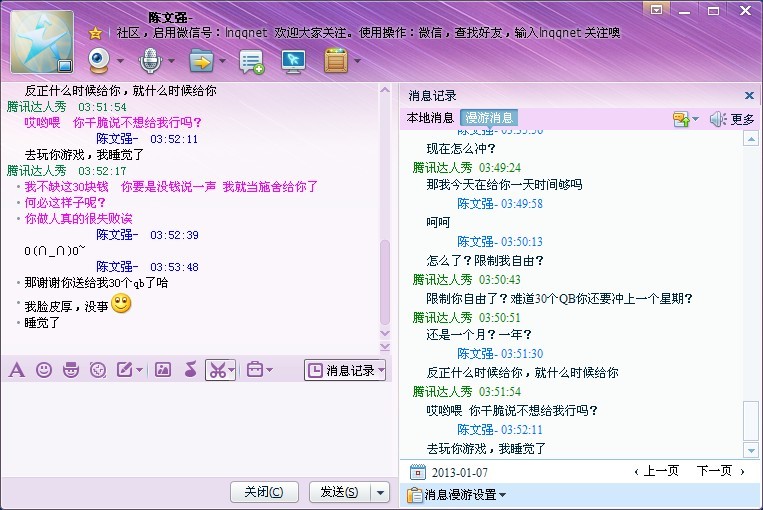Start a voice call with the microphone icon
The width and height of the screenshot is (763, 510).
pos(150,61)
